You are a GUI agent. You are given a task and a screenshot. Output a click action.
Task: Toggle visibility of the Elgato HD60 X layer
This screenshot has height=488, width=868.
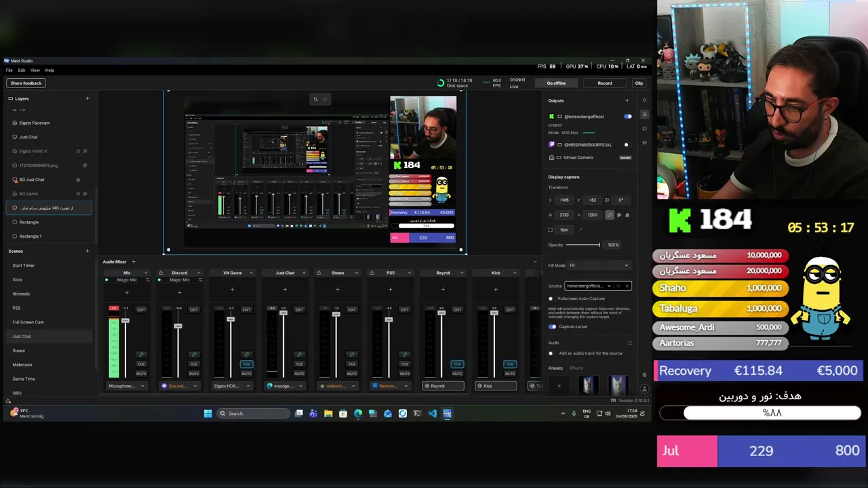[x=85, y=151]
